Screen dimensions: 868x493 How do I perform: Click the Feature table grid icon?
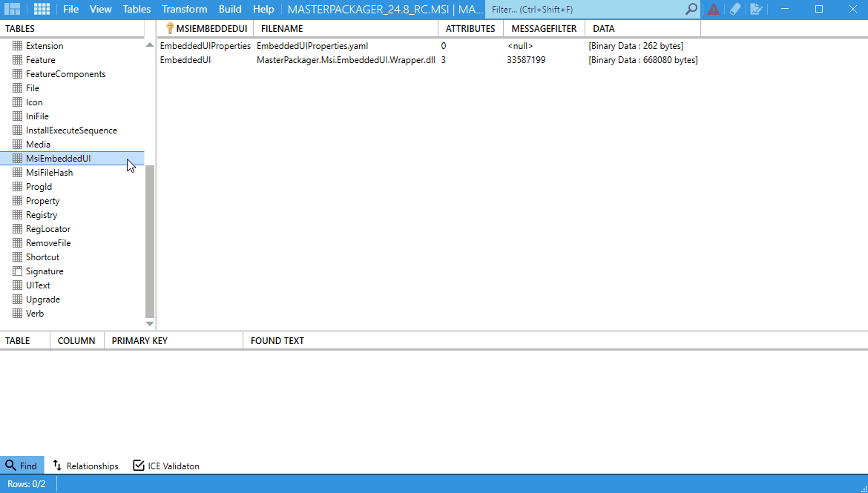[17, 60]
